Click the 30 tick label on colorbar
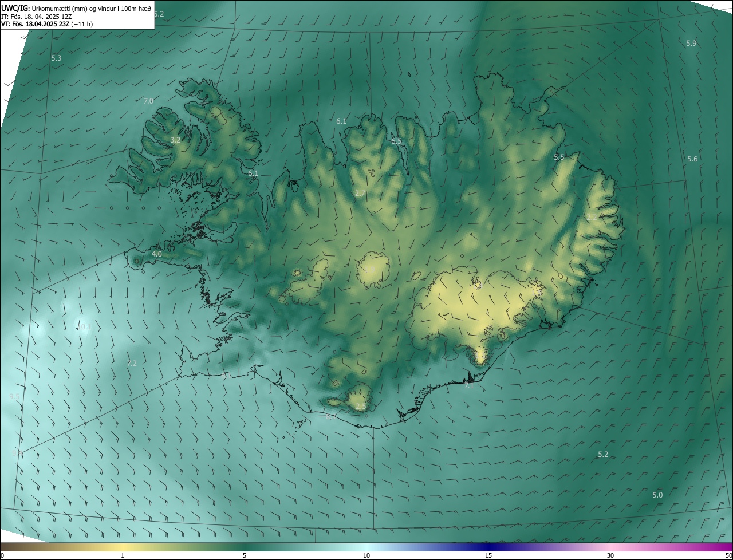This screenshot has width=733, height=560. click(x=610, y=555)
